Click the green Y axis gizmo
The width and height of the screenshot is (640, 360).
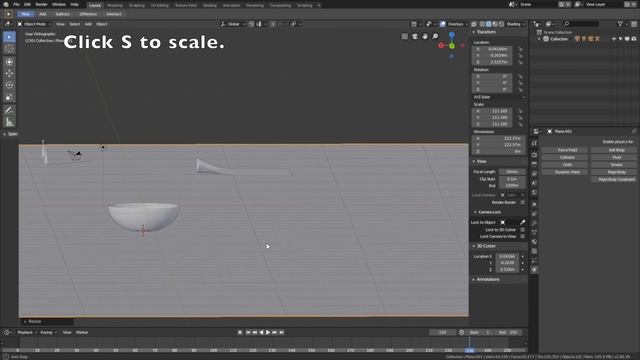click(x=452, y=46)
